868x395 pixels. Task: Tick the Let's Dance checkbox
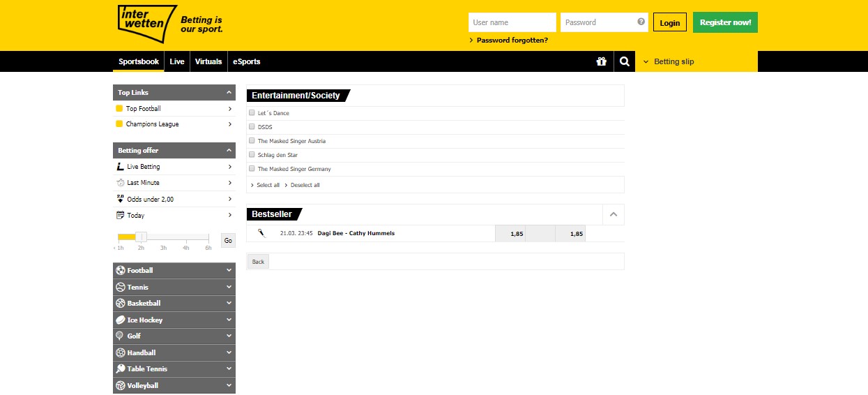tap(252, 112)
